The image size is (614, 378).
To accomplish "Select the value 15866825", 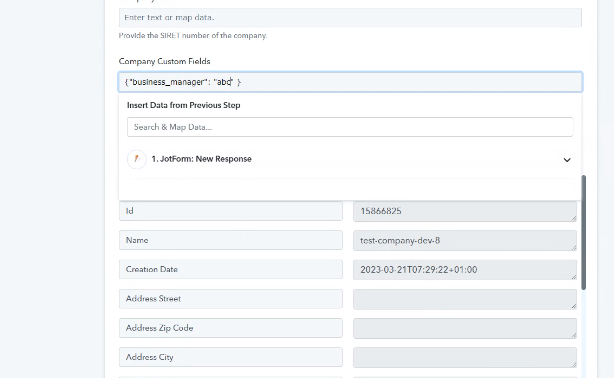I will (465, 211).
